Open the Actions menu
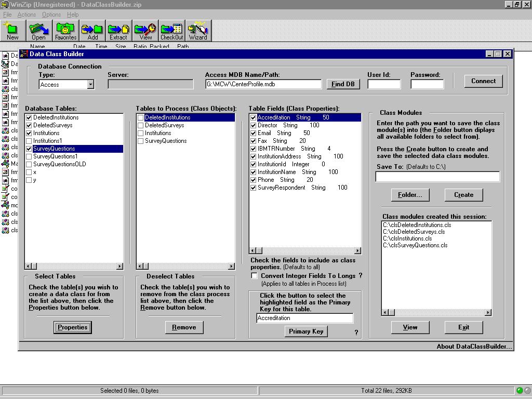The height and width of the screenshot is (399, 532). tap(26, 15)
